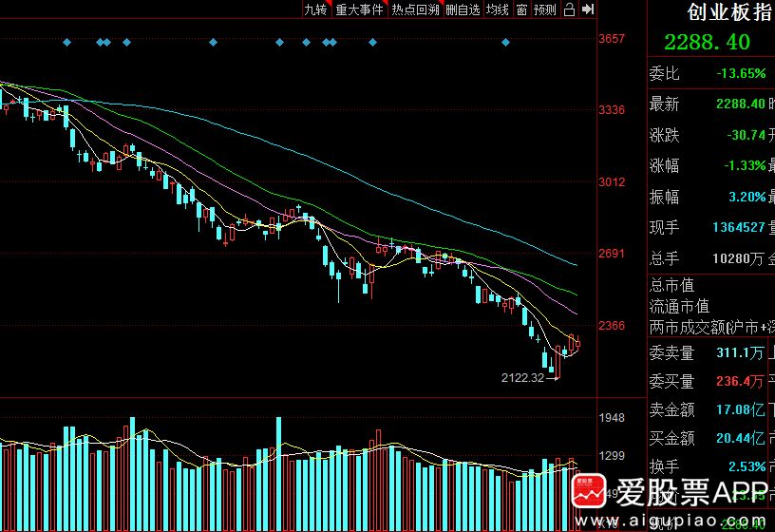The image size is (775, 532).
Task: Click the leftmost blue diamond event marker
Action: coord(66,43)
